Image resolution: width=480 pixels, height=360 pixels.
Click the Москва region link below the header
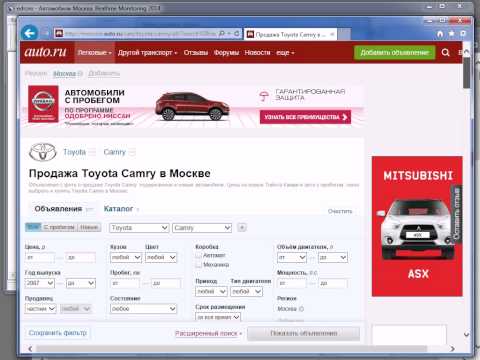pos(65,73)
